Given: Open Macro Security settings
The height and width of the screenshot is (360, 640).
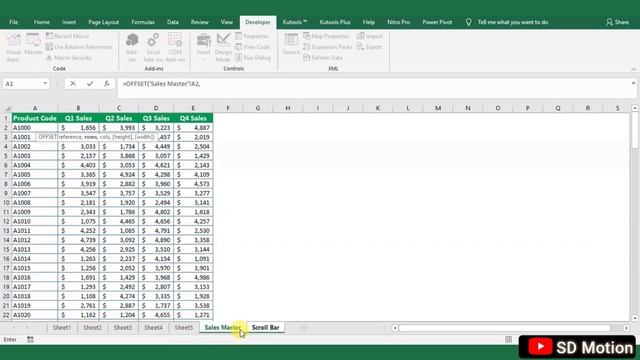Looking at the screenshot, I should [x=69, y=58].
